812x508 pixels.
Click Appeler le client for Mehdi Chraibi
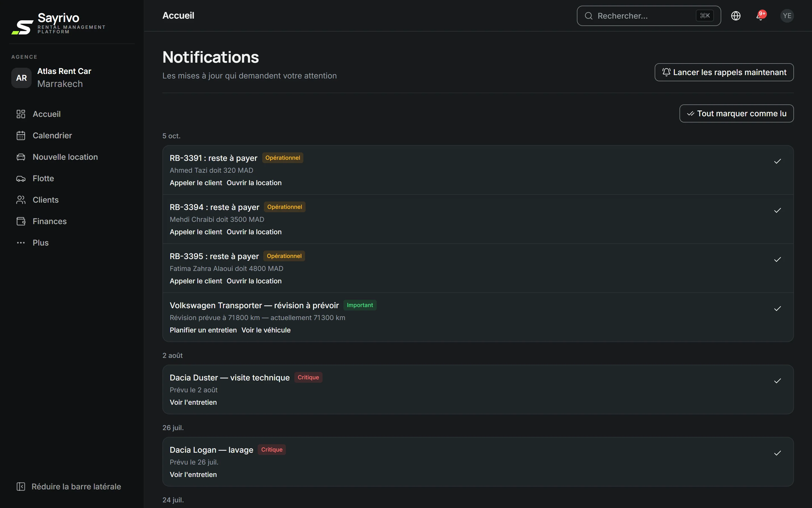(196, 232)
